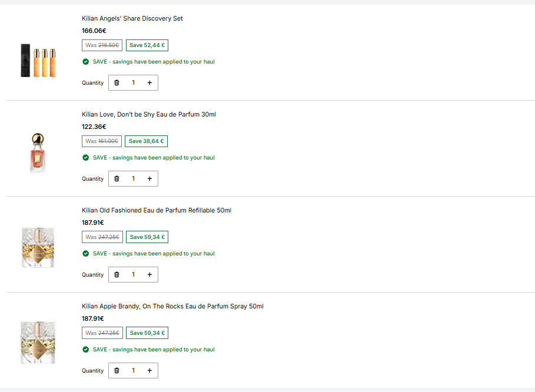This screenshot has width=535, height=392.
Task: Remove Apple Brandy, On The Rocks item
Action: click(117, 370)
